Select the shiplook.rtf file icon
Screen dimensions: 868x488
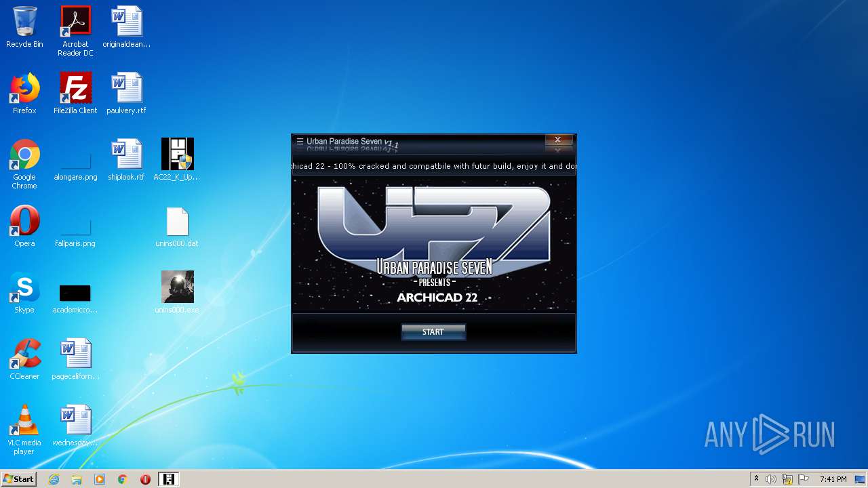click(x=127, y=161)
